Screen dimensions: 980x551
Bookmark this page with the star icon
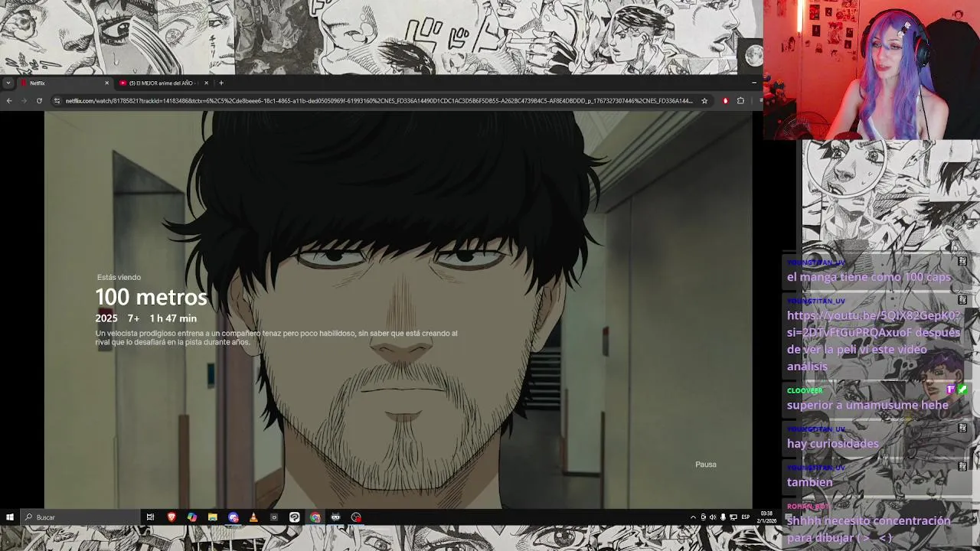point(704,100)
